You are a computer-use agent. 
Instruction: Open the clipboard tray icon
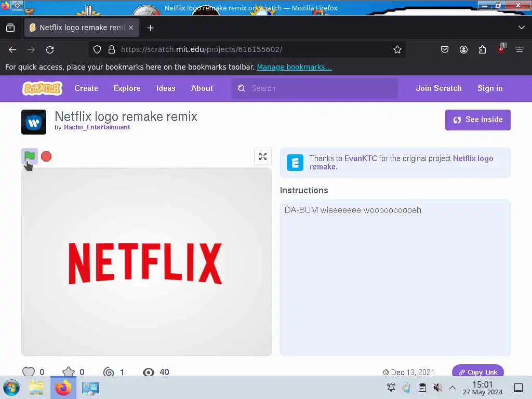tap(422, 387)
